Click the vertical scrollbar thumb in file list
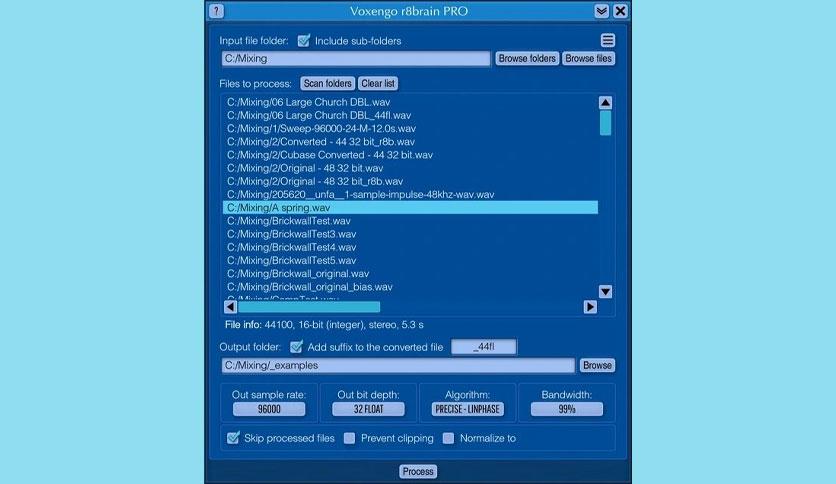 pyautogui.click(x=605, y=123)
